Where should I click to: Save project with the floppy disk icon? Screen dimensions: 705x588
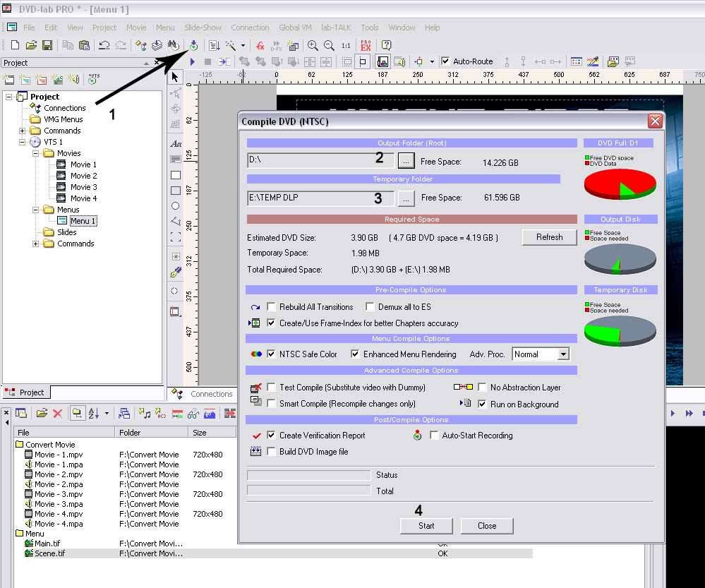click(x=47, y=45)
